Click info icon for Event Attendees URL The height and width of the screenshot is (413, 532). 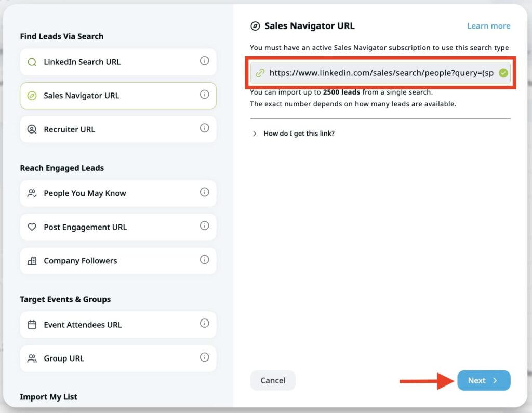pos(204,324)
